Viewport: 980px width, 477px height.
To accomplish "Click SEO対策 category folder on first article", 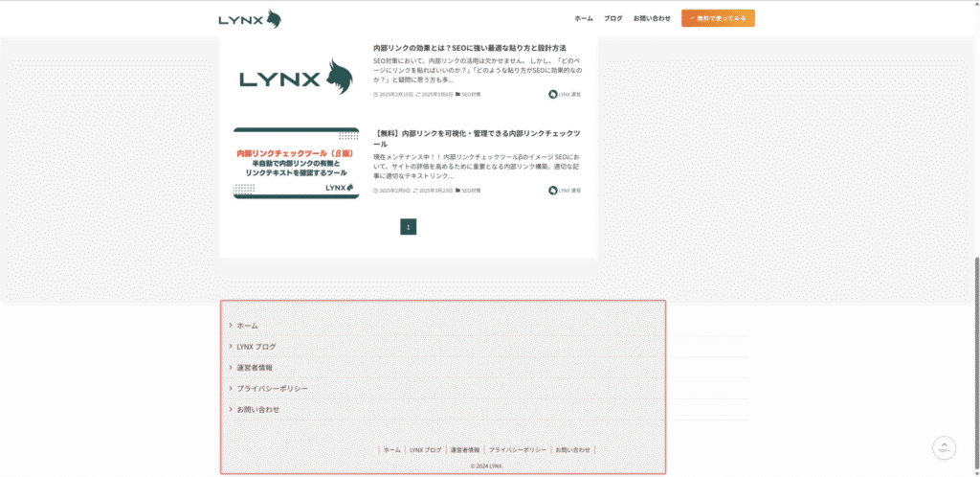I will 458,95.
